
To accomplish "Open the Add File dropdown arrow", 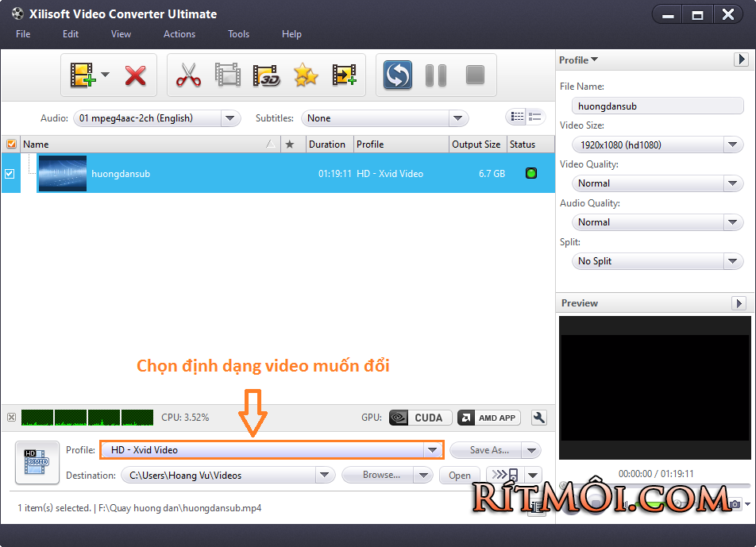I will coord(105,75).
